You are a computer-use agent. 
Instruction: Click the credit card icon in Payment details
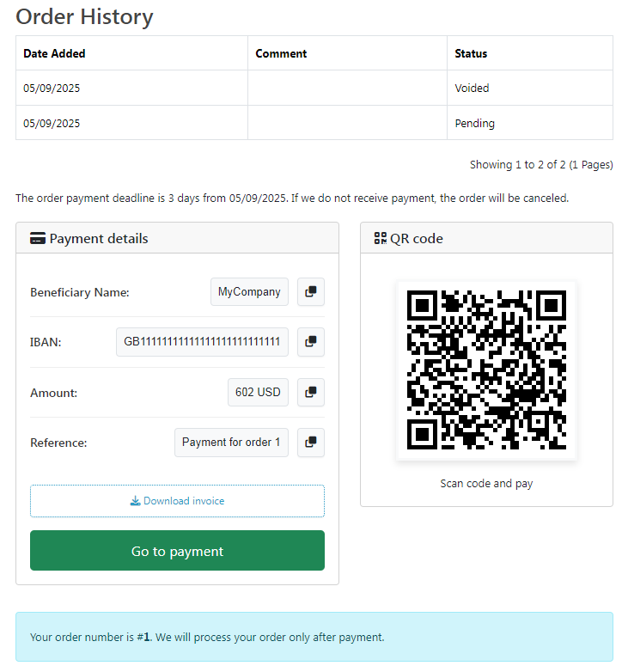(38, 238)
